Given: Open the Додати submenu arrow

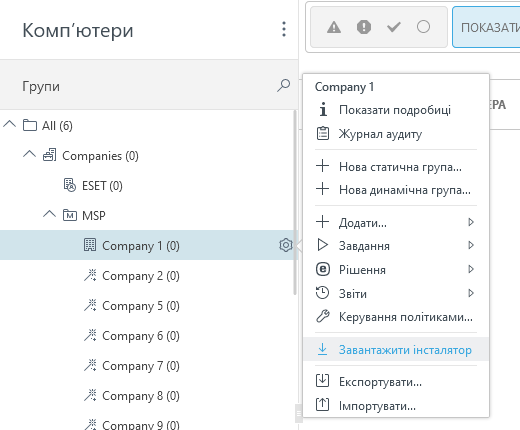Looking at the screenshot, I should click(x=471, y=222).
